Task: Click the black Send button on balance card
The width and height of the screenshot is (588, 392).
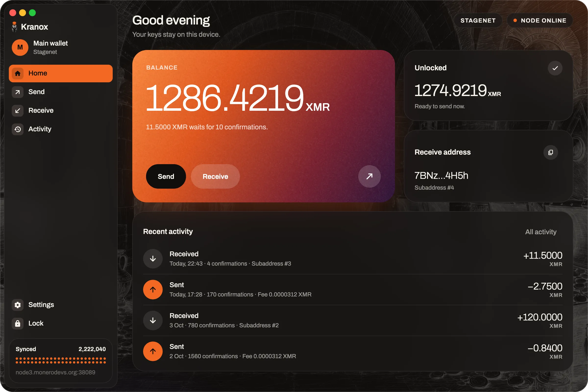Action: [x=166, y=176]
